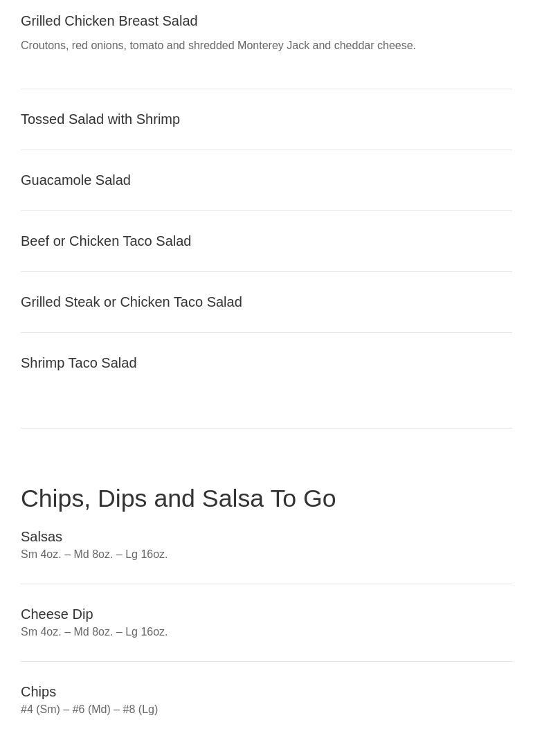
Task: Click the word "Shrimp" in Tossed Salad title
Action: click(158, 120)
